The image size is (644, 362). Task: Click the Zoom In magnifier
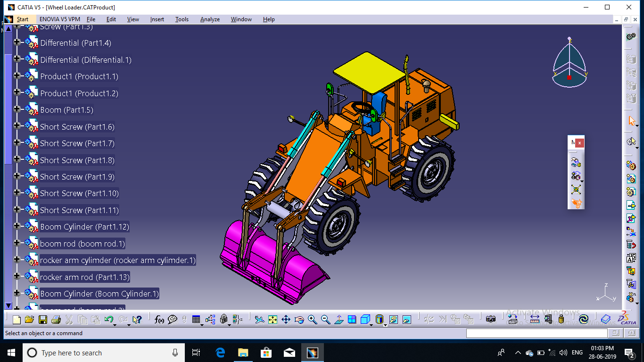(312, 320)
